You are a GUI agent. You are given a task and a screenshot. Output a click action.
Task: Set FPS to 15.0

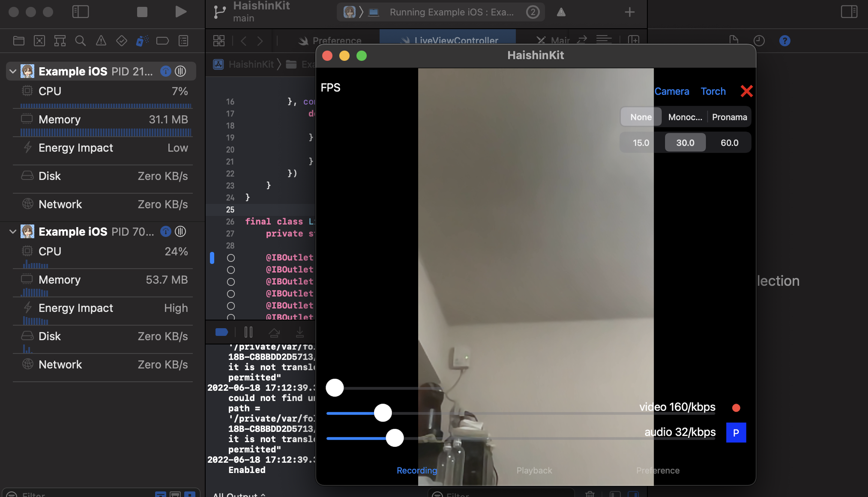pyautogui.click(x=641, y=143)
